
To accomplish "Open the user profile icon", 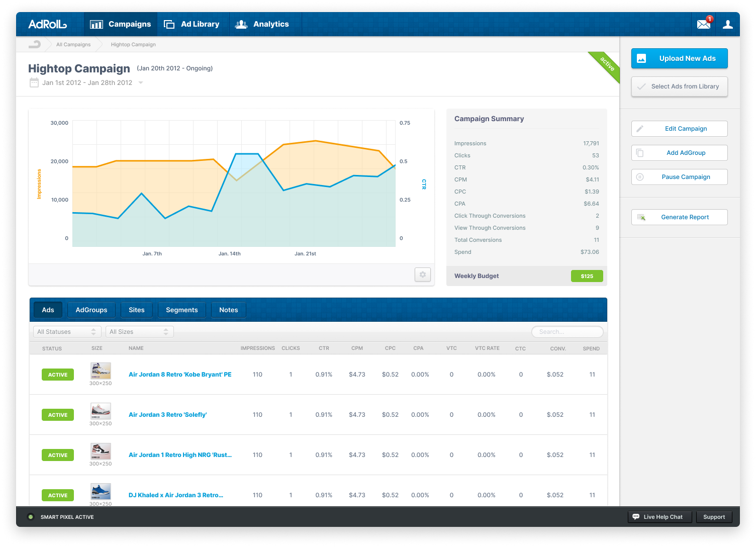I will coord(727,24).
